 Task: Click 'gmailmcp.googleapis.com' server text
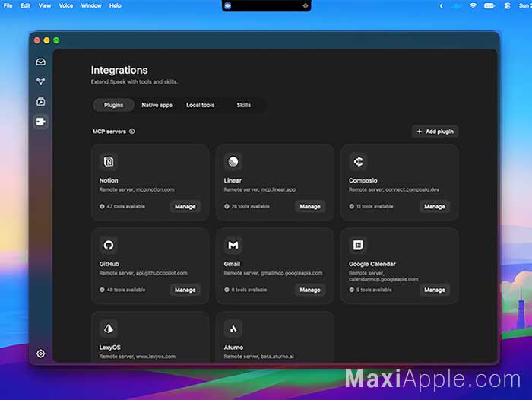point(291,273)
